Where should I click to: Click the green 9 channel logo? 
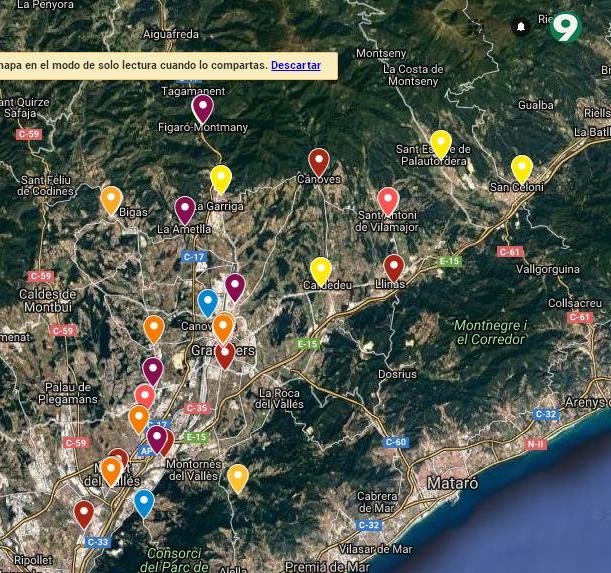click(565, 27)
